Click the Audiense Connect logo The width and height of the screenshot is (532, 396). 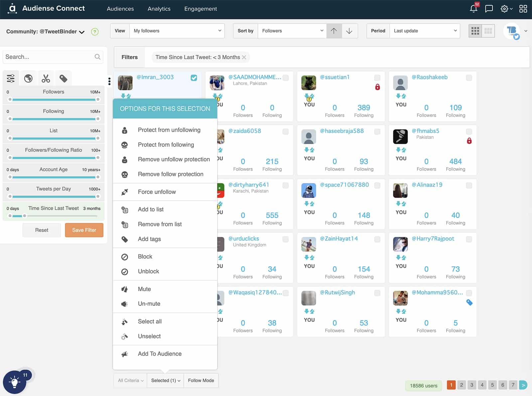(47, 8)
